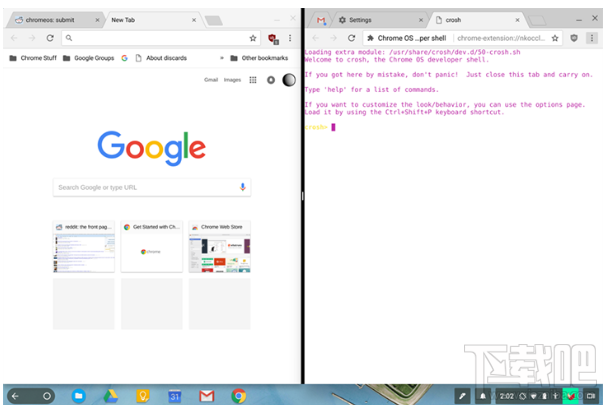Screen dimensions: 604x405
Task: Click the Search Google or type URL box
Action: pyautogui.click(x=152, y=187)
